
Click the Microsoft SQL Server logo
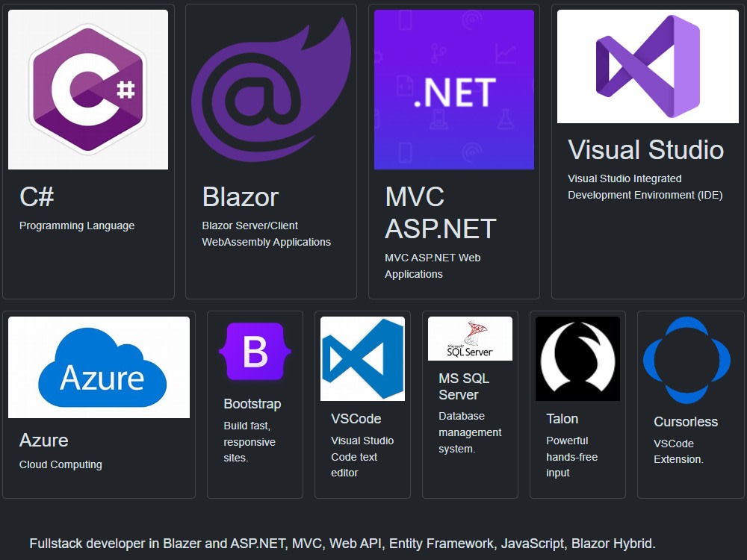pos(470,338)
